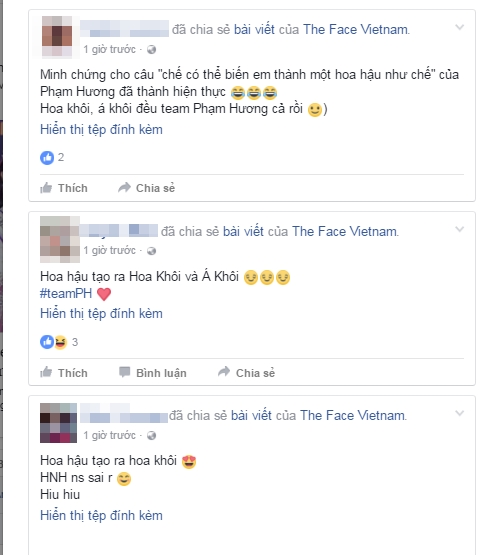Viewport: 497px width, 555px height.
Task: Open the profile picture of third poster
Action: (x=58, y=423)
